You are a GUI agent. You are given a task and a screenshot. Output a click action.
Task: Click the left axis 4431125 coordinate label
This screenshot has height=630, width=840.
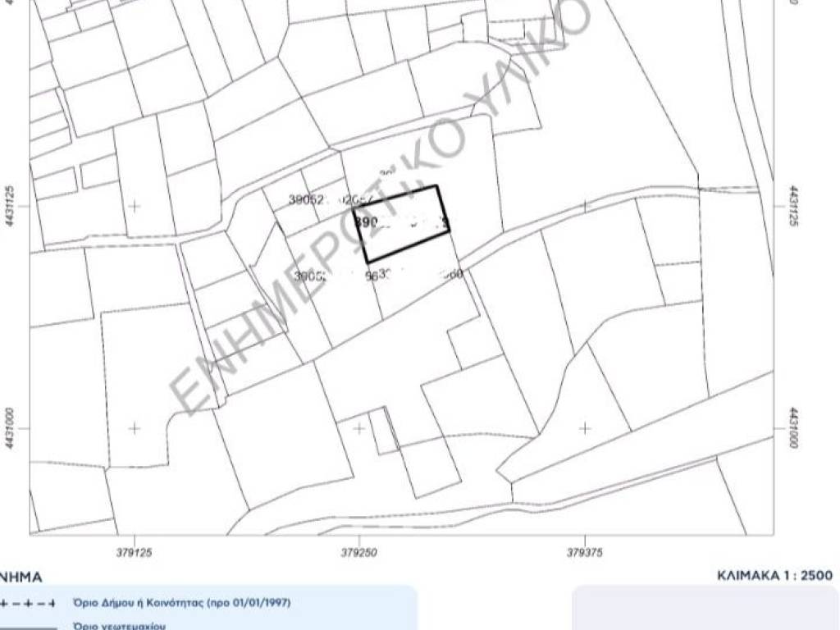point(11,206)
